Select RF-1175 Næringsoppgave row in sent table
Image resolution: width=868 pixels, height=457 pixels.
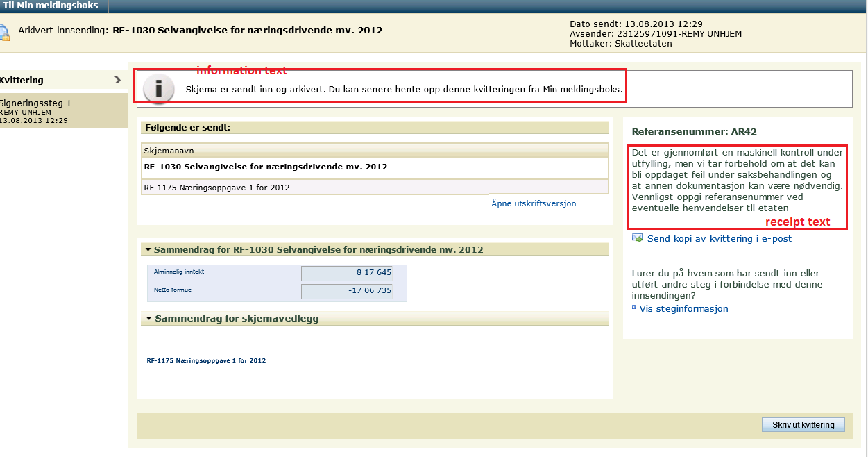(x=216, y=188)
